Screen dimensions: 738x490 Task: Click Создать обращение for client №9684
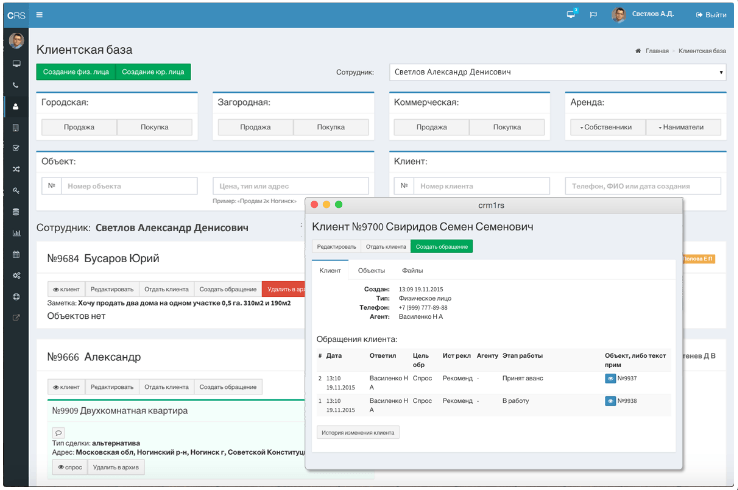(228, 289)
